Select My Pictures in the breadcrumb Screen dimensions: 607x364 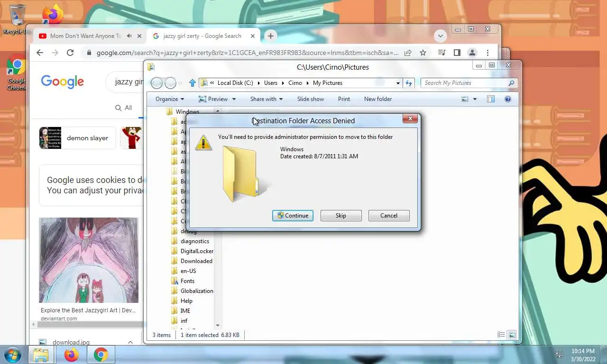click(328, 83)
